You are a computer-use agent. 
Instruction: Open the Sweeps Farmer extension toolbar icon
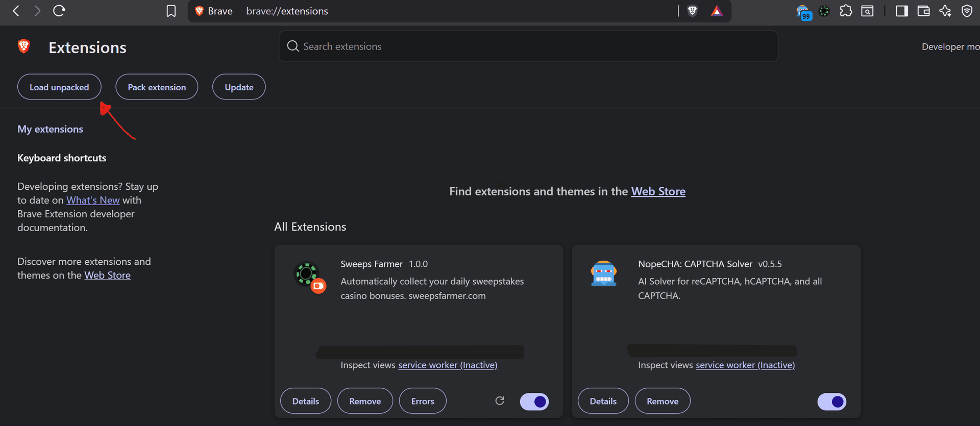coord(824,11)
